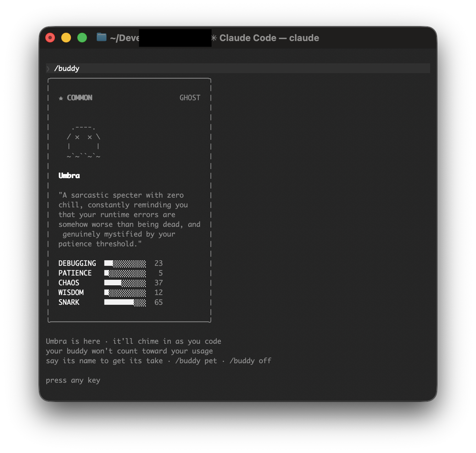Image resolution: width=476 pixels, height=453 pixels.
Task: Click the SNARK value 65
Action: pos(159,302)
